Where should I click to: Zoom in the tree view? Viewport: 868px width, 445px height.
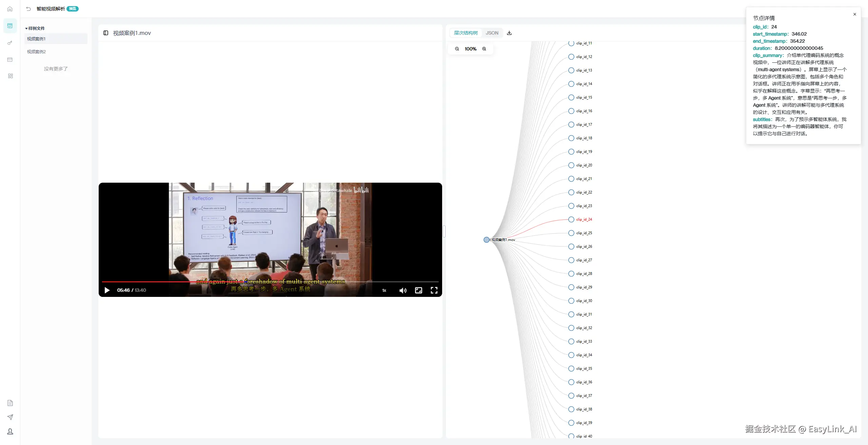click(x=484, y=49)
